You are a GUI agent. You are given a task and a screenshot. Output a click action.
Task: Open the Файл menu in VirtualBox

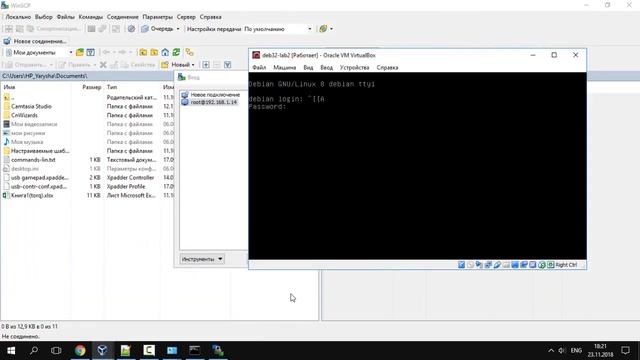tap(259, 67)
